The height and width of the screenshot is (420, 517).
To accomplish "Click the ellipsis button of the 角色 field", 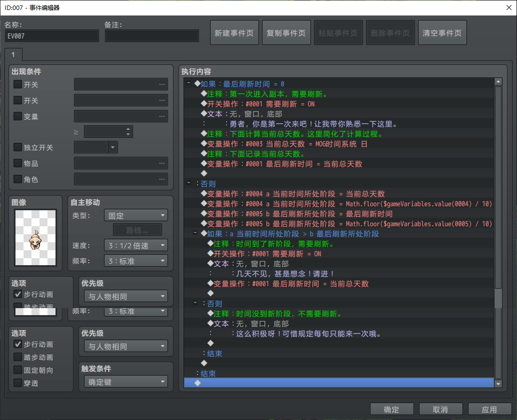I will point(162,179).
